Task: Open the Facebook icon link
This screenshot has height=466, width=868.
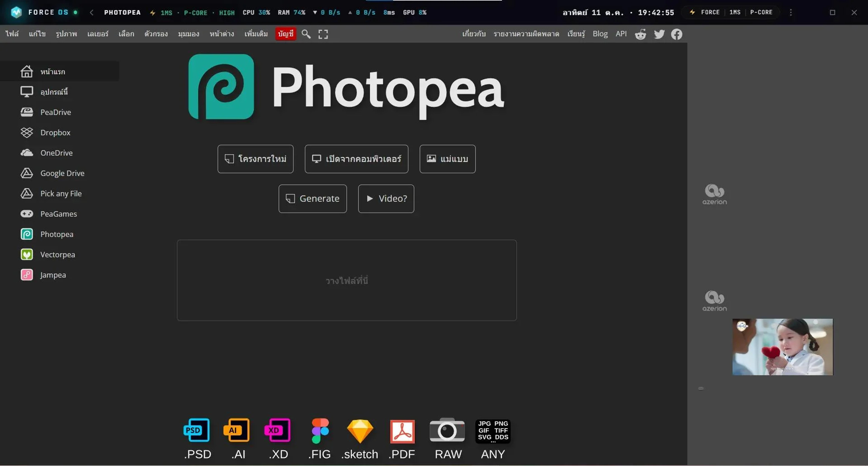Action: [676, 34]
